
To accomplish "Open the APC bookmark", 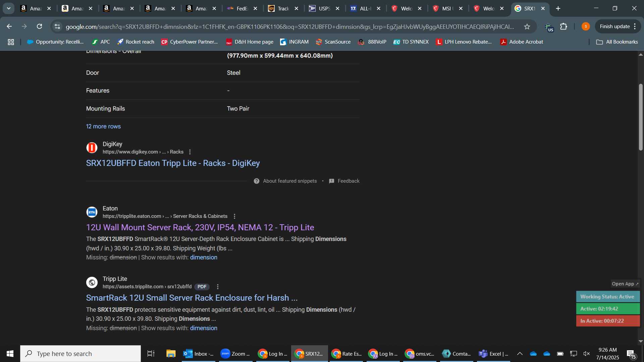I will [x=101, y=42].
